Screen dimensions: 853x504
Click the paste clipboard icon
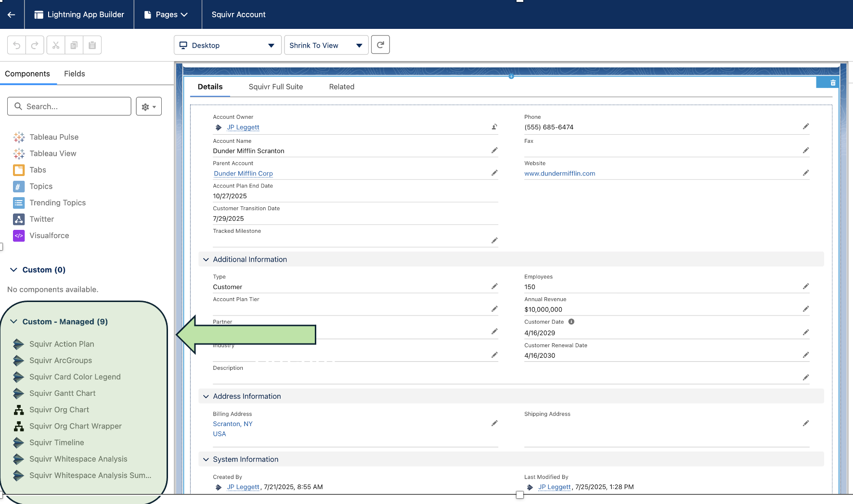pyautogui.click(x=92, y=45)
